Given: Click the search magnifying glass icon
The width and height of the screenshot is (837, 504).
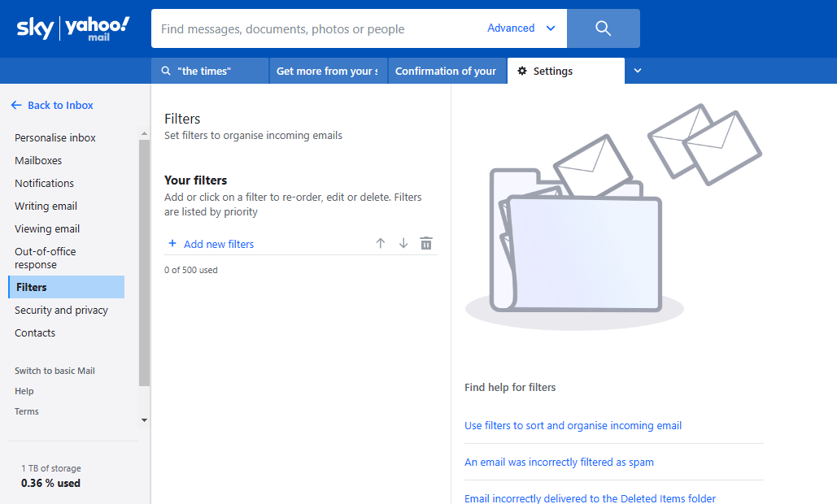Looking at the screenshot, I should 603,28.
